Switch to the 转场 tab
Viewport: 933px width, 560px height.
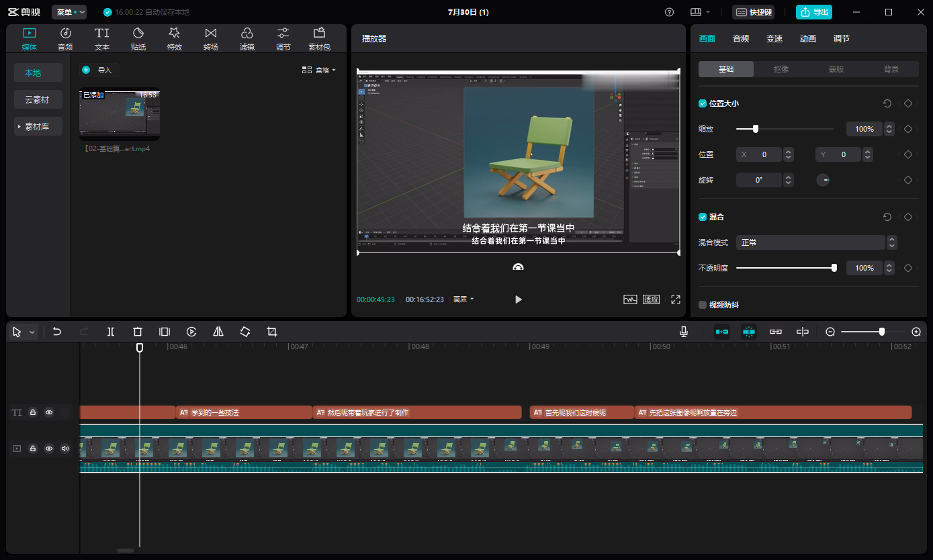pos(211,39)
